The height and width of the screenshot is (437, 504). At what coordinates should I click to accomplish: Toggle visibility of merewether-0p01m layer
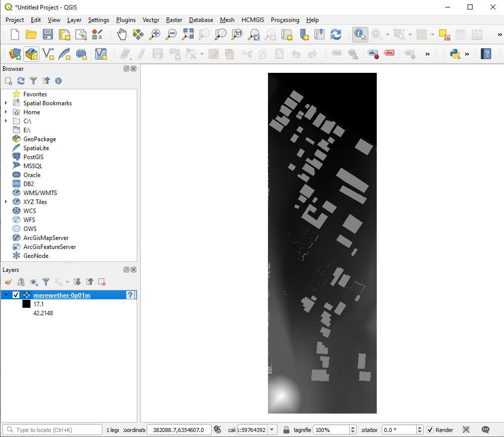click(16, 295)
